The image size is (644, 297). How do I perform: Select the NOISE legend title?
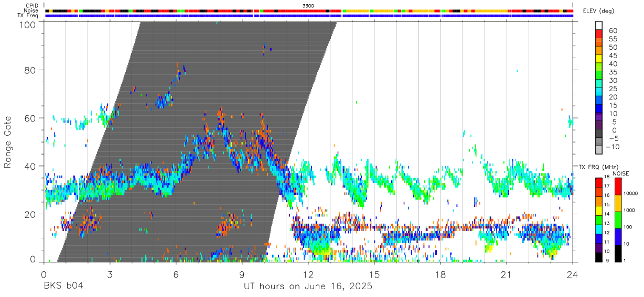(621, 173)
